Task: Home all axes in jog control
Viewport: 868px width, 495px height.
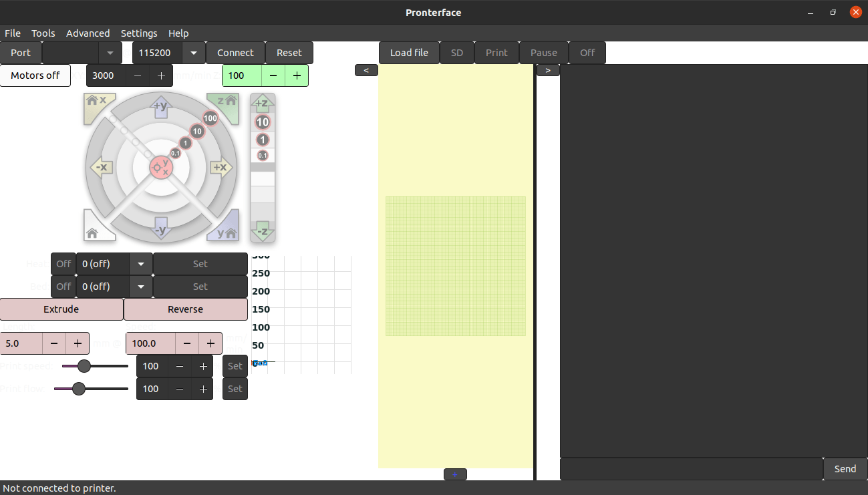Action: pos(97,227)
